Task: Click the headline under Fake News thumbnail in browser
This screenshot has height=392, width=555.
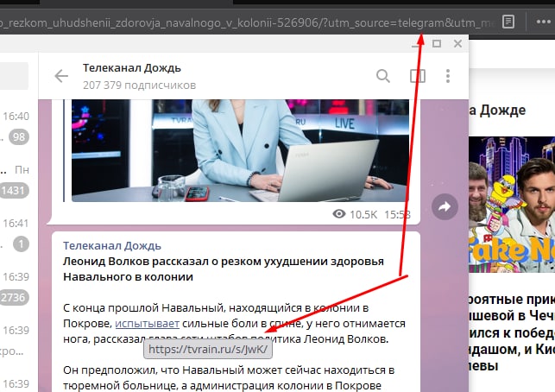Action: [x=512, y=332]
